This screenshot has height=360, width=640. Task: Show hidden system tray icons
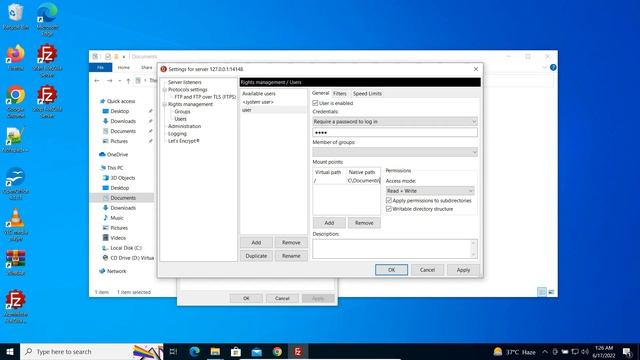pyautogui.click(x=544, y=351)
